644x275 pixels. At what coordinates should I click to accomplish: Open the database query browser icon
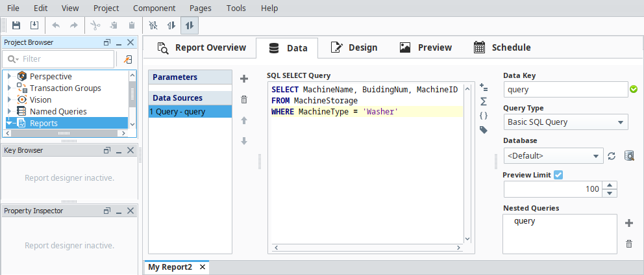tap(629, 156)
